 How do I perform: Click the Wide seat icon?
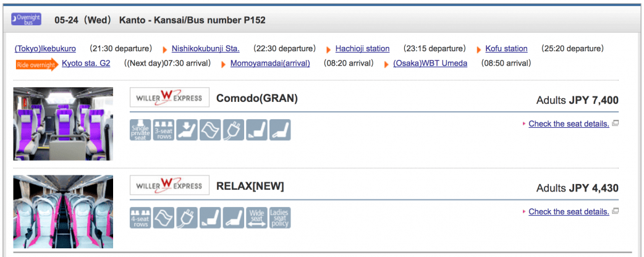coord(256,218)
